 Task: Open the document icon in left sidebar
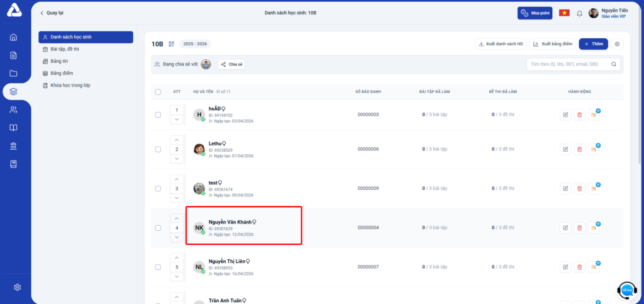pyautogui.click(x=14, y=55)
